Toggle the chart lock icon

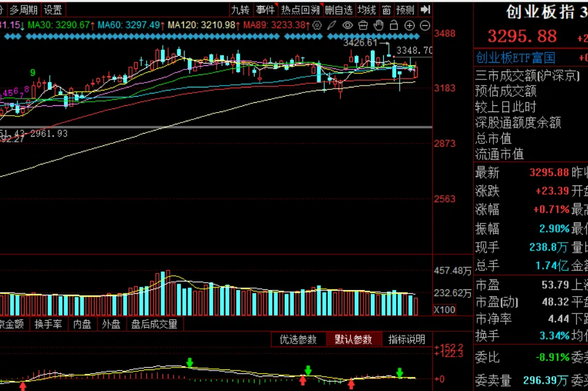pyautogui.click(x=394, y=25)
